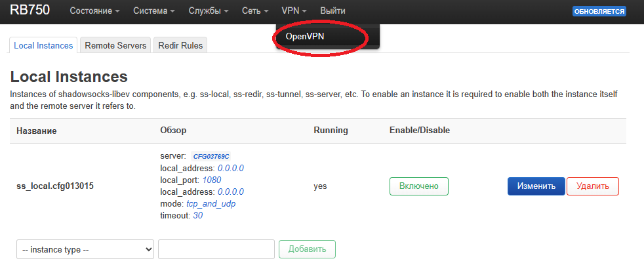Open the instance type dropdown

[85, 249]
